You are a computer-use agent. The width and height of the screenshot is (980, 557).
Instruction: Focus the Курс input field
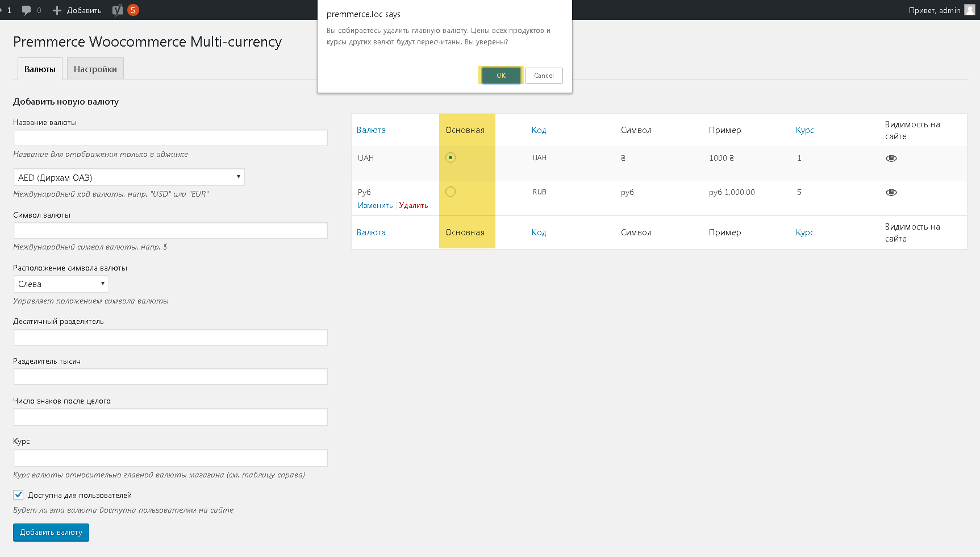(x=170, y=458)
